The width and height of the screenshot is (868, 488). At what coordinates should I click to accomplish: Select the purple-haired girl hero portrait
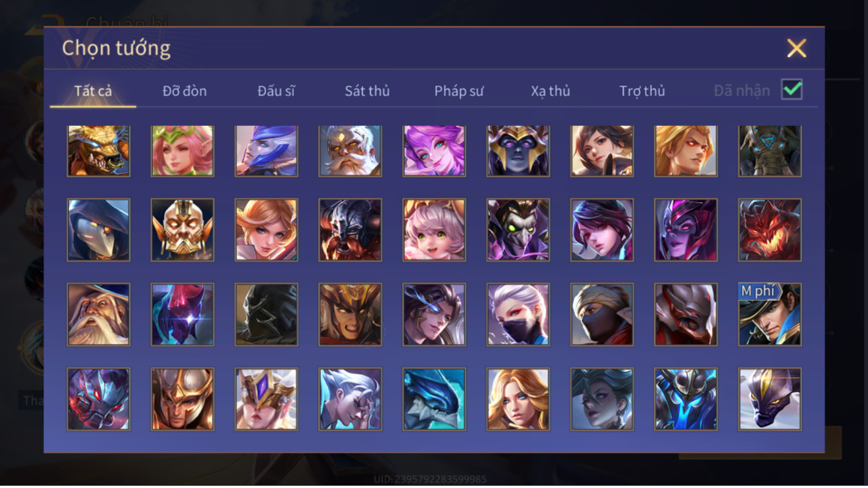click(x=434, y=151)
